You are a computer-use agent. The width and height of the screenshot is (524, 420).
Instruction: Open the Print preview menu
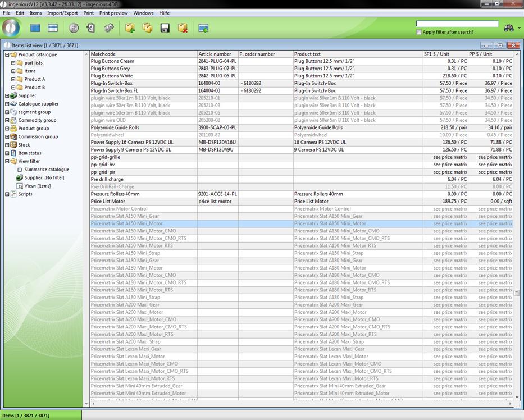[113, 13]
